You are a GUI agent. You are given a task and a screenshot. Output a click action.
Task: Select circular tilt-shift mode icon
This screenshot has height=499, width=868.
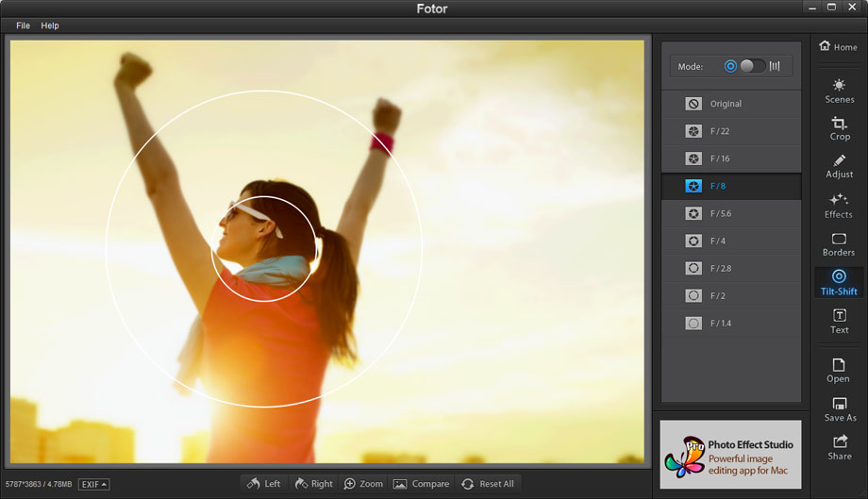[x=729, y=66]
